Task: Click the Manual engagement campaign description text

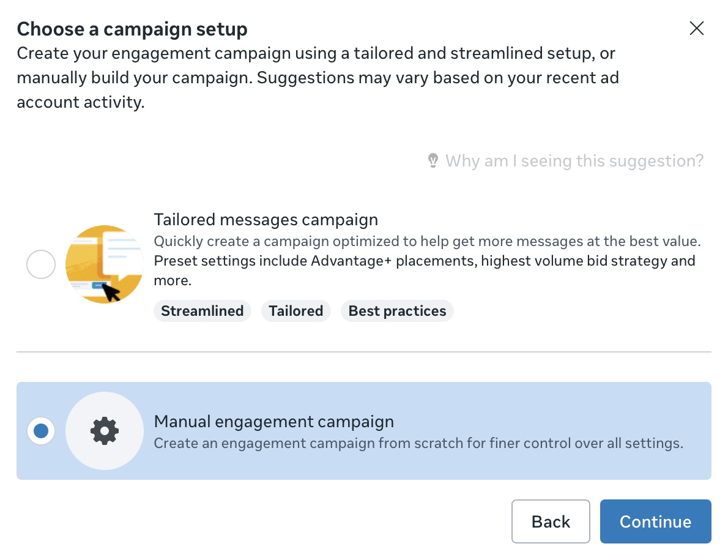Action: click(x=419, y=443)
